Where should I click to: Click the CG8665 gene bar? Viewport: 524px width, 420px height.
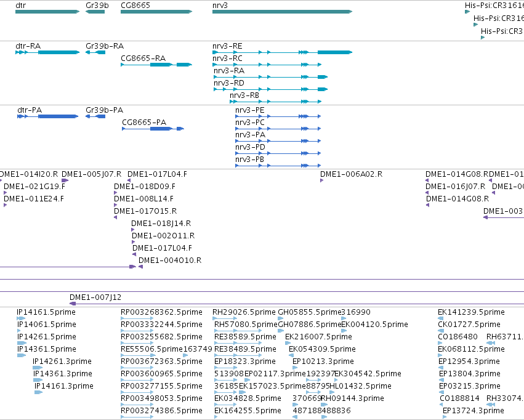pyautogui.click(x=156, y=12)
